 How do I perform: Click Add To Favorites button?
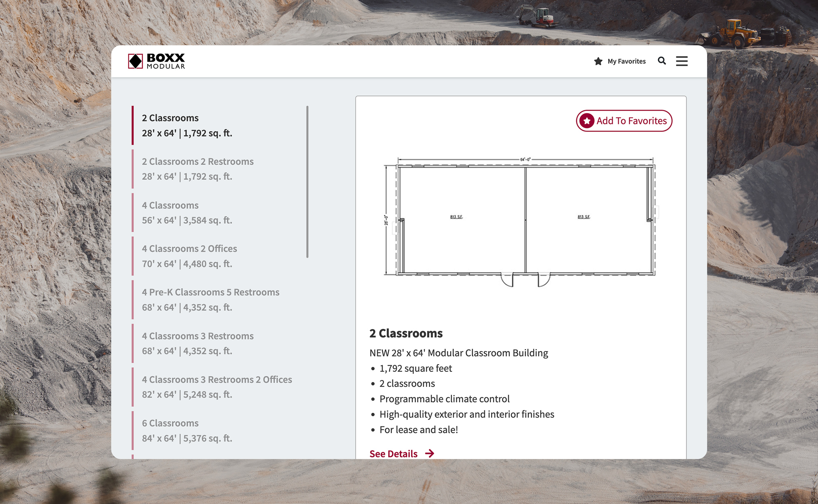coord(624,121)
